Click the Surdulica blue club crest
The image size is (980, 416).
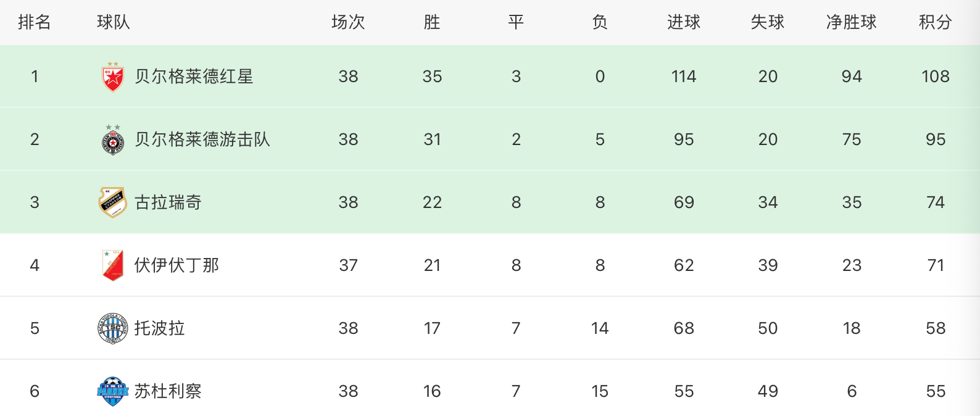(x=113, y=391)
